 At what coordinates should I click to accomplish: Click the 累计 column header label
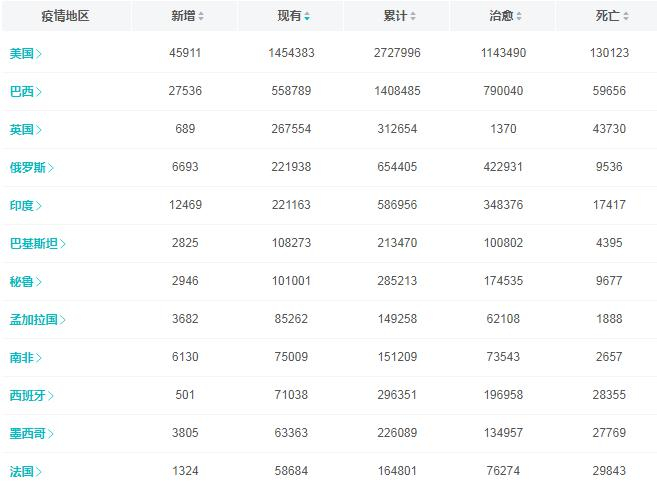coord(394,17)
